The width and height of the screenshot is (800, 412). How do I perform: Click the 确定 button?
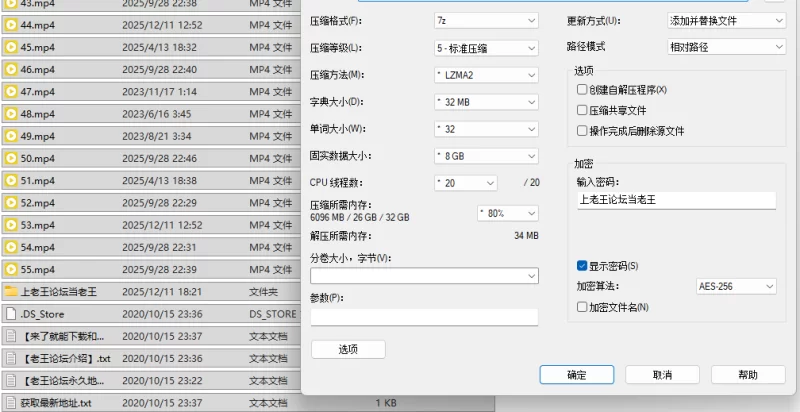click(576, 374)
